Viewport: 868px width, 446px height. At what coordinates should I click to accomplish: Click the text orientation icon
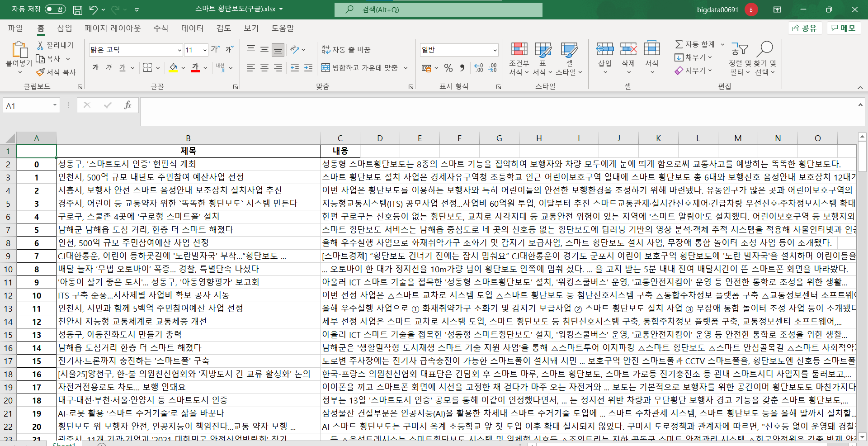[295, 49]
